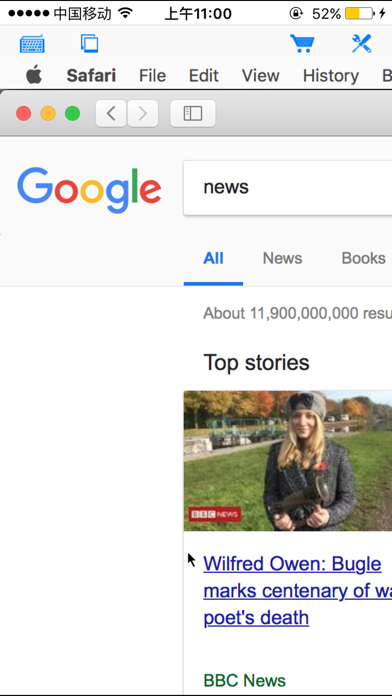The width and height of the screenshot is (392, 696).
Task: Minimize Safari with the yellow button
Action: (48, 114)
